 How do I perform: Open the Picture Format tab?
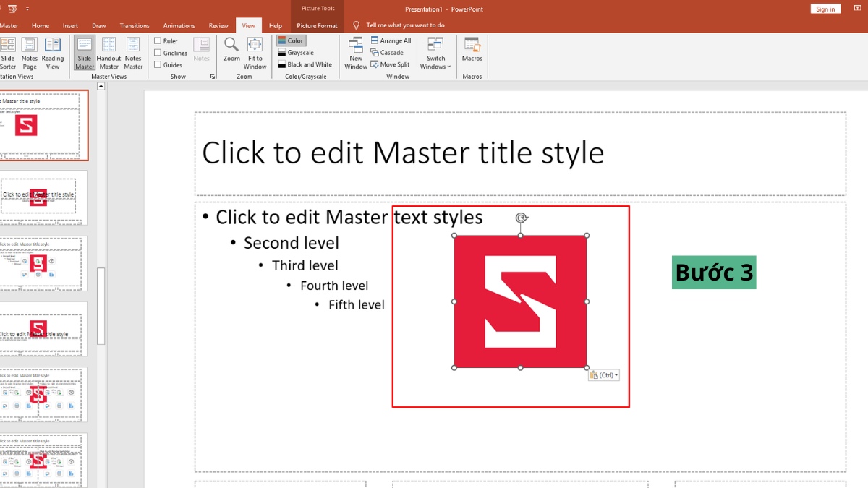coord(317,25)
